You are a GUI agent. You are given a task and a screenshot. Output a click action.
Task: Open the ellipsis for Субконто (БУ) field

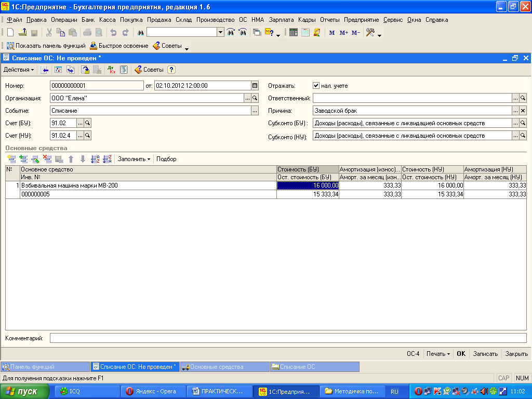(x=515, y=123)
